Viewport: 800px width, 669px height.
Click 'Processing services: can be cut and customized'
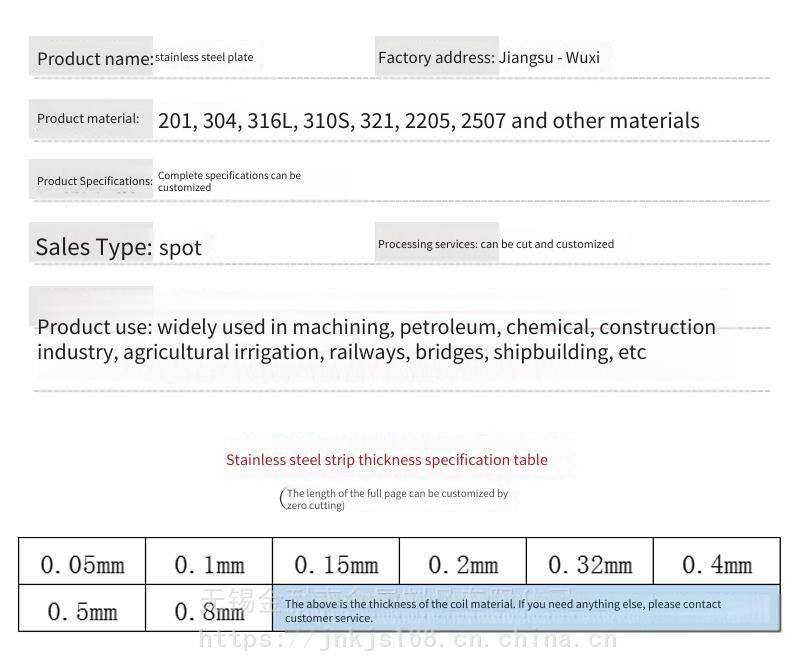coord(495,244)
